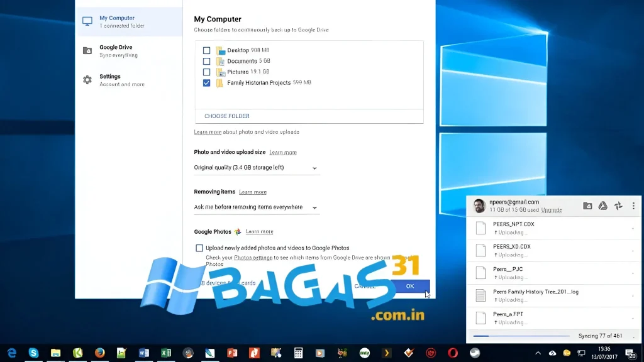
Task: Click Peers Family History Tree_201...log file name
Action: click(536, 292)
